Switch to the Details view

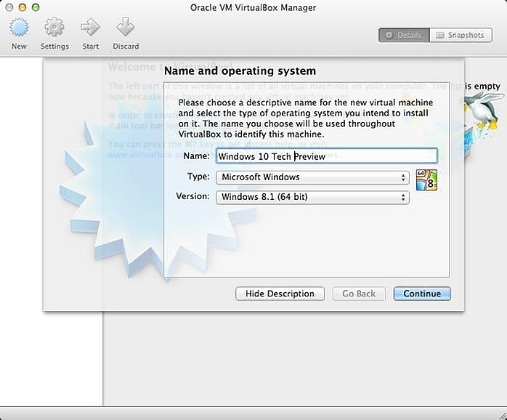tap(404, 35)
